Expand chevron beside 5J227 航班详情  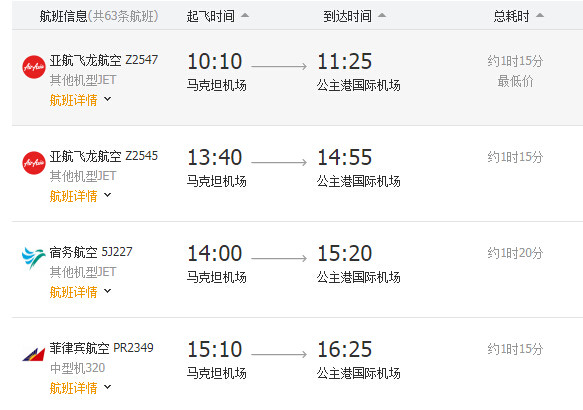(107, 291)
